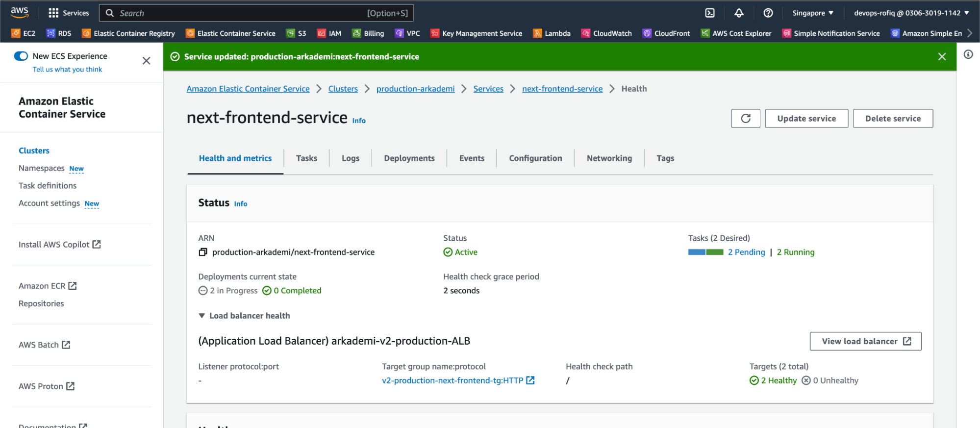Copy the service ARN with the copy icon
Screen dimensions: 980x428
(203, 252)
